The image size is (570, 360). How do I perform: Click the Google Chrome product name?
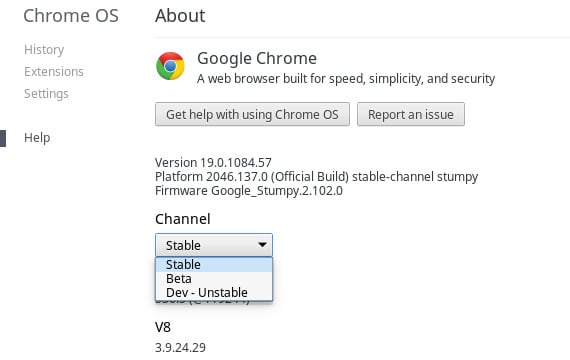[x=257, y=59]
